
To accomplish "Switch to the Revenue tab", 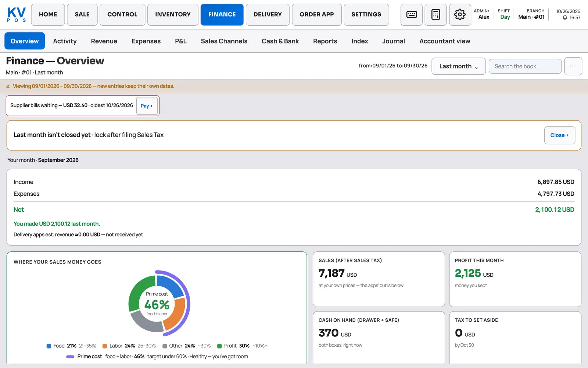I will point(104,41).
